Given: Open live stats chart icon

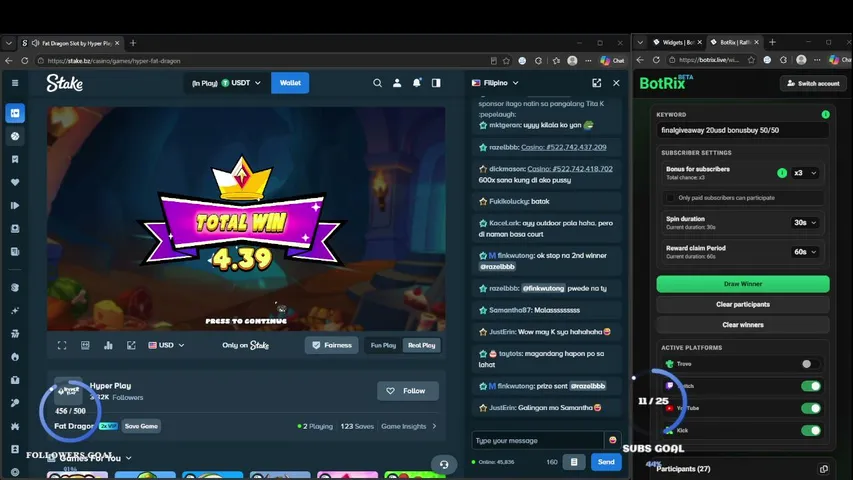Looking at the screenshot, I should pyautogui.click(x=108, y=345).
